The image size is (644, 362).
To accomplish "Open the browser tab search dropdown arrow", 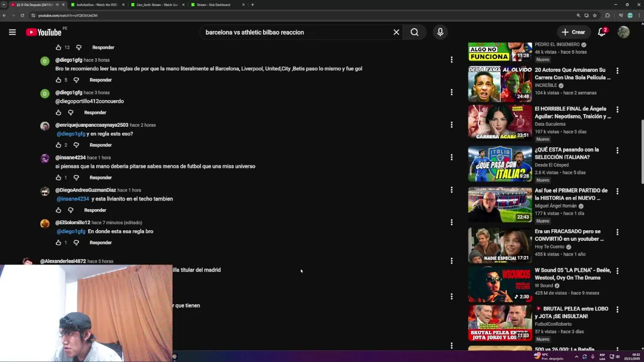I will tap(4, 5).
